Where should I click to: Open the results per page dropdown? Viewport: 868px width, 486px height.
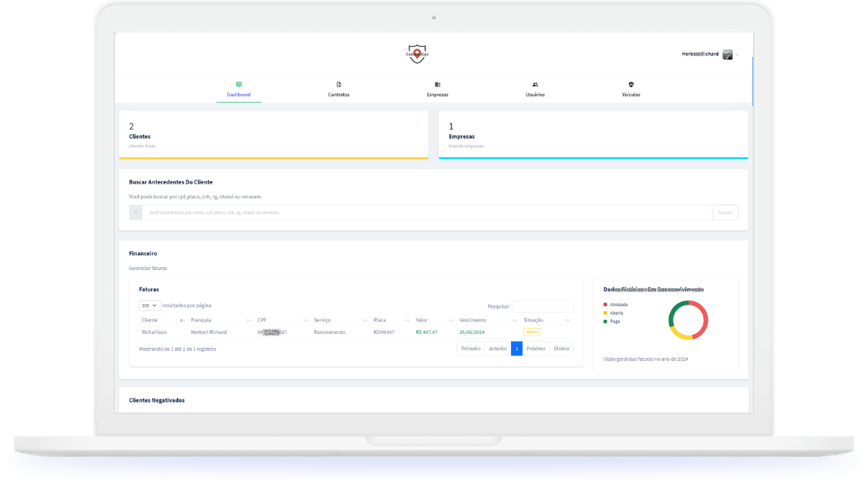click(x=150, y=305)
